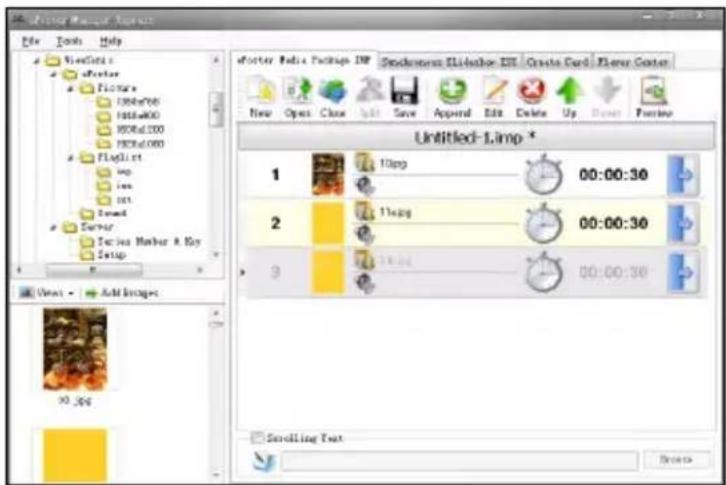Select playlist row number 2
Viewport: 726px width, 485px height.
[x=275, y=223]
